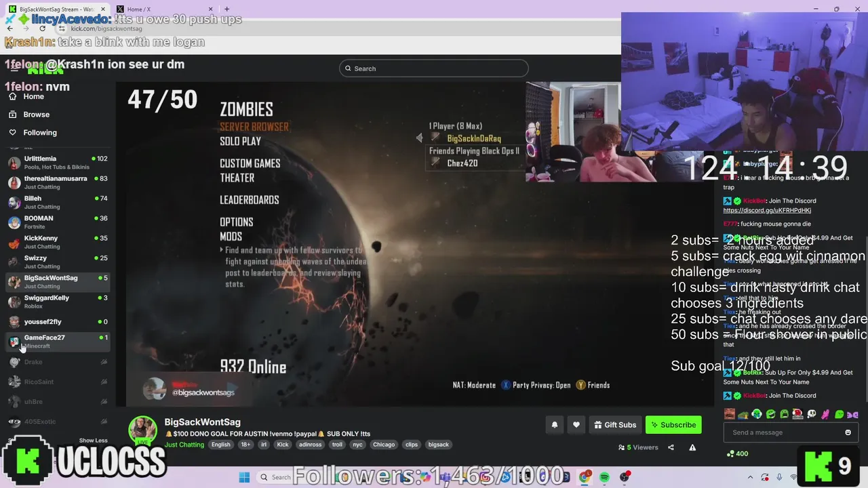868x488 pixels.
Task: Open KickKenny's channel avatar in sidebar
Action: click(14, 242)
